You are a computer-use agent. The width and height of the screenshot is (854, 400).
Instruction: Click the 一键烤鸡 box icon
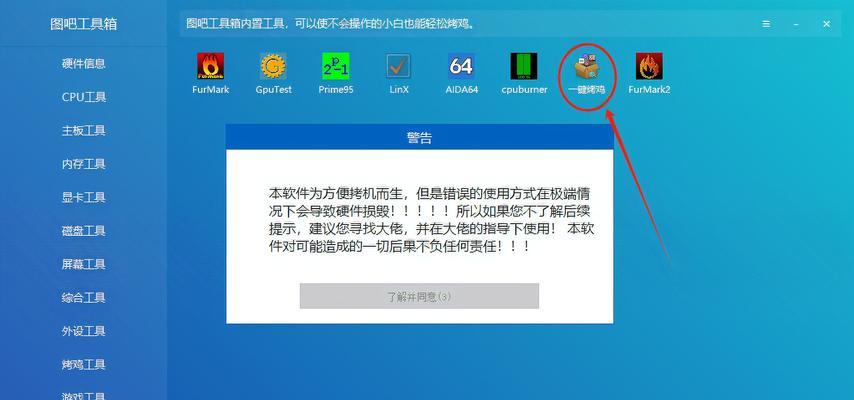tap(587, 66)
